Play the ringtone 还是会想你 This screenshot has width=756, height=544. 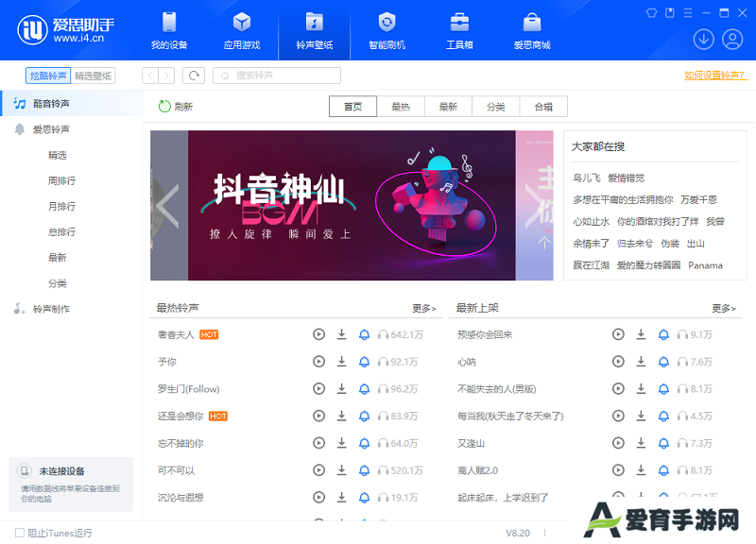(318, 416)
